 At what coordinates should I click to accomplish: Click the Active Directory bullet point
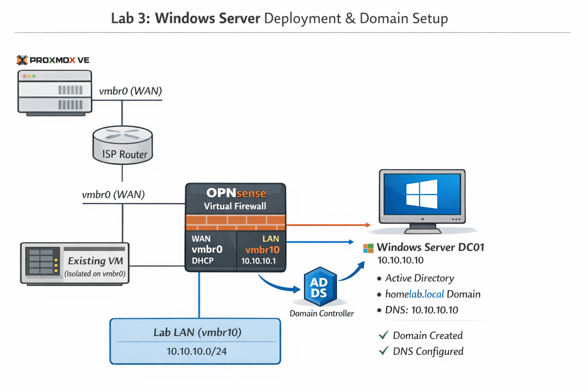pos(419,278)
